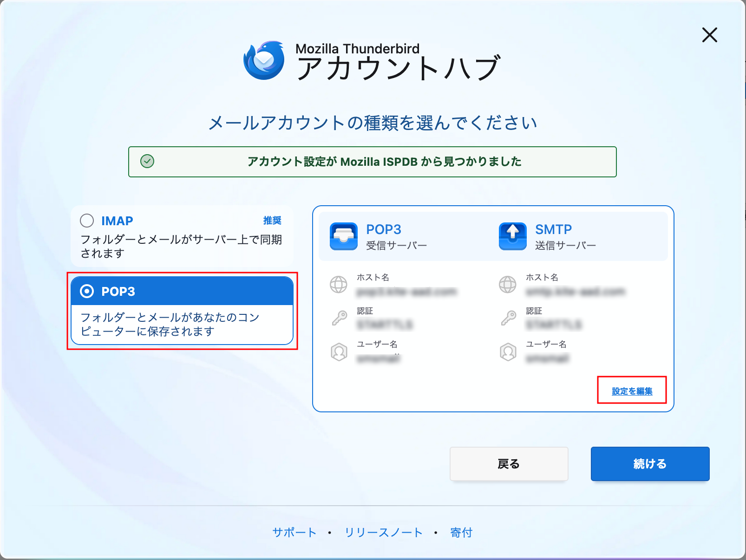Open the サポート link
The width and height of the screenshot is (746, 560).
(294, 532)
